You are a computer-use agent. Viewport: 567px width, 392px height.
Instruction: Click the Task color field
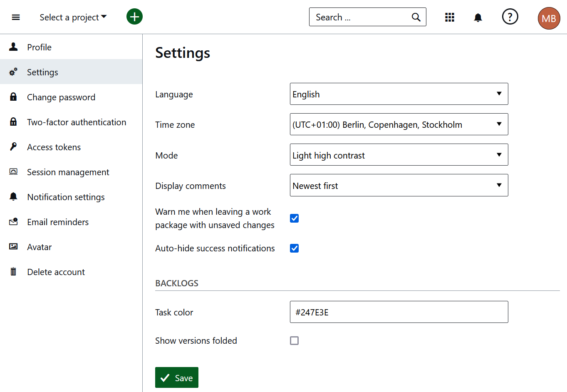[x=399, y=312]
